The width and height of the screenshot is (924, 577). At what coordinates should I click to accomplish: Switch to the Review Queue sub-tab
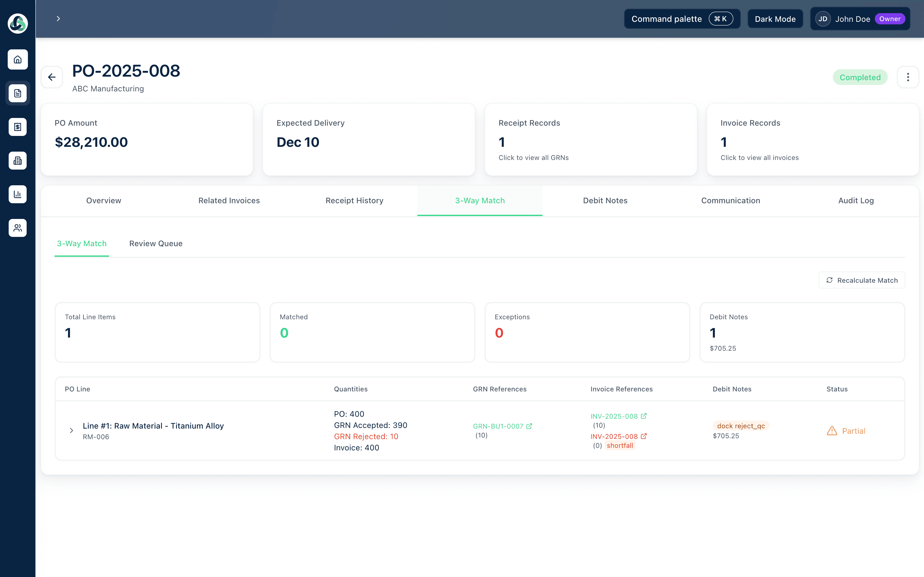click(156, 244)
